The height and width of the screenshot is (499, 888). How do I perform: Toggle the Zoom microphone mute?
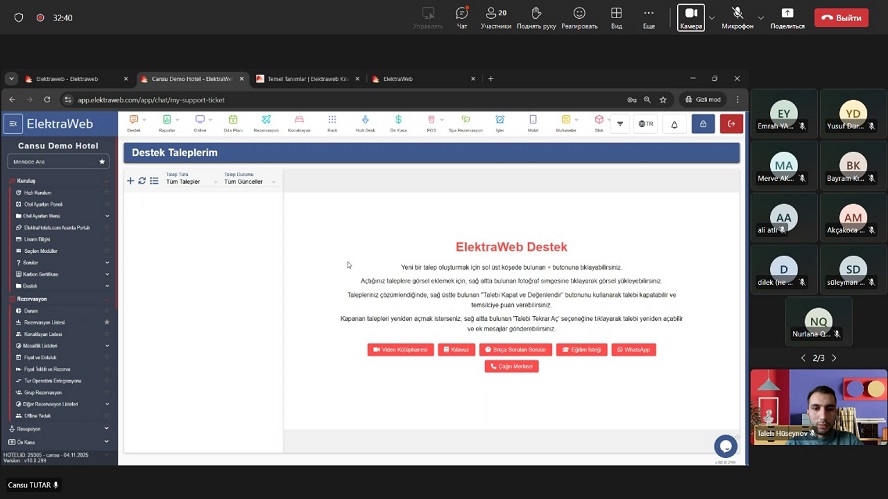pos(738,17)
